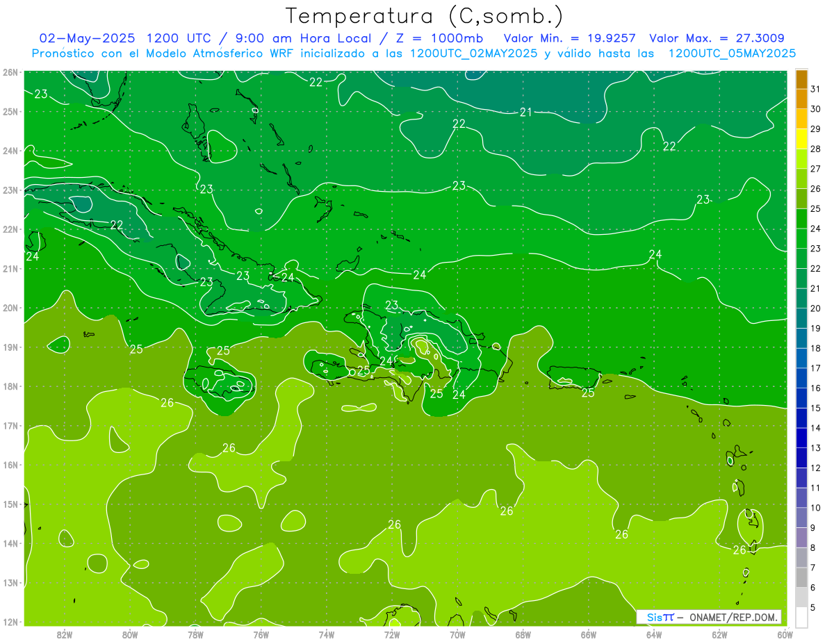Click the 'Temperatura (C,somb.)' chart title
834x644 pixels.
tap(425, 16)
